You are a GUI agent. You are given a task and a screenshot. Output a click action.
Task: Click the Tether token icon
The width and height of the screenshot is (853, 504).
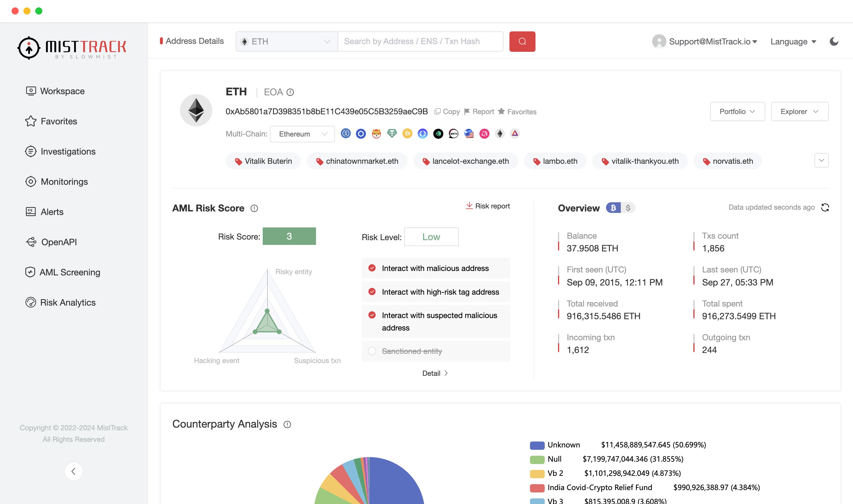click(x=392, y=134)
